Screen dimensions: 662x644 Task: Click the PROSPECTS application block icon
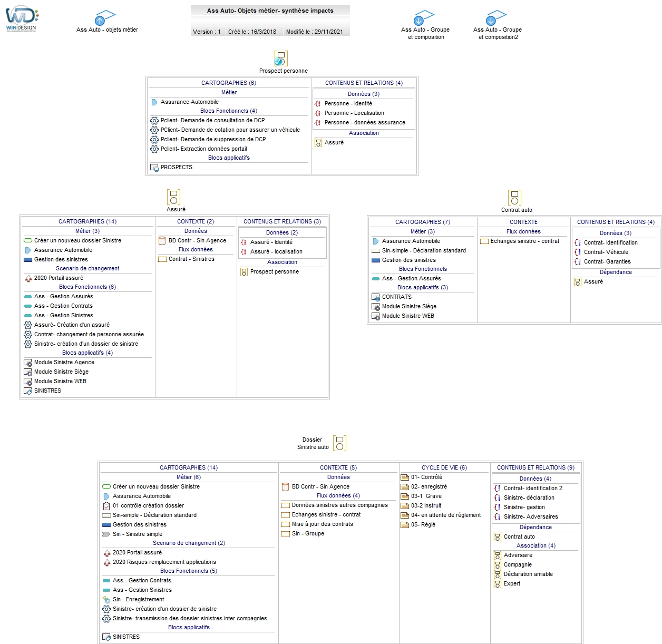pyautogui.click(x=154, y=168)
